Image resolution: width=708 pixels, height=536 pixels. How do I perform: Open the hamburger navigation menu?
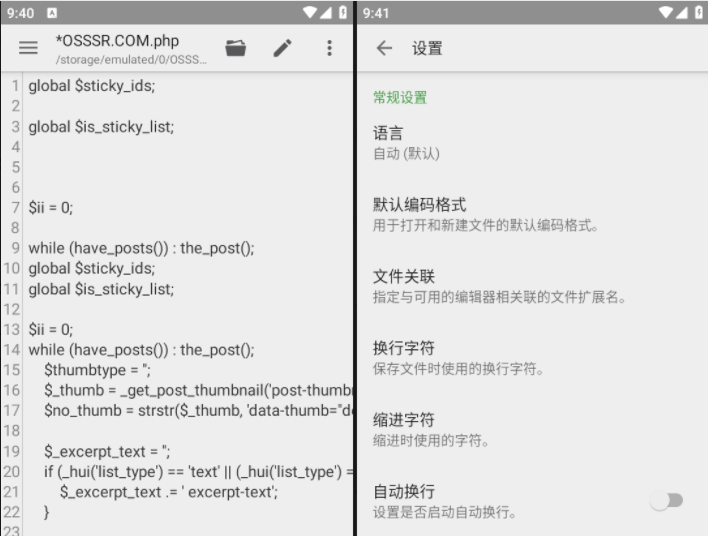(29, 48)
